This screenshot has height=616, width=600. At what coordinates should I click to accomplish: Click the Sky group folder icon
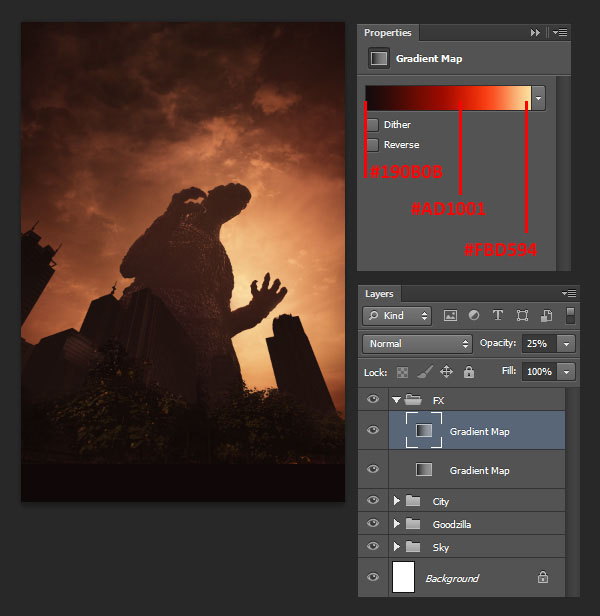[413, 547]
